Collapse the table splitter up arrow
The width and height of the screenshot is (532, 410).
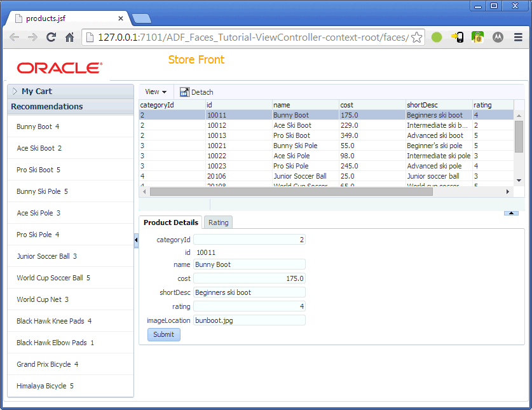coord(511,213)
